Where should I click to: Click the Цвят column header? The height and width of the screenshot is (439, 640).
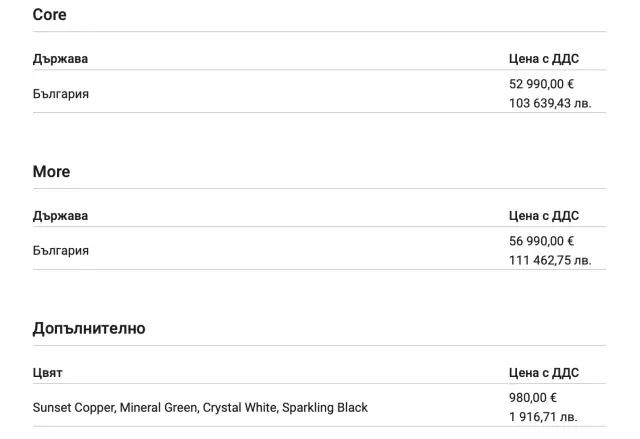pos(48,373)
